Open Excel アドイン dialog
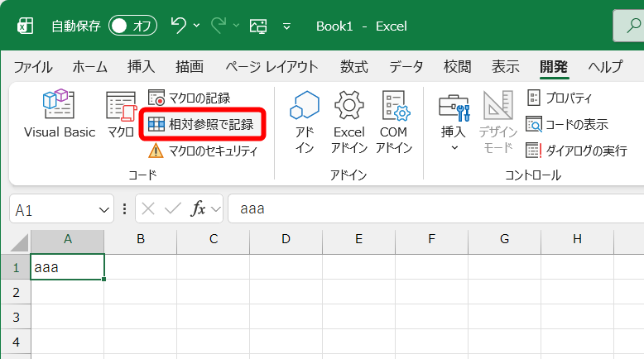The image size is (644, 359). pos(348,122)
